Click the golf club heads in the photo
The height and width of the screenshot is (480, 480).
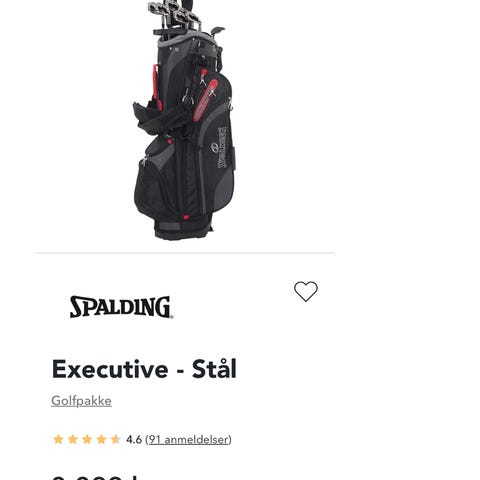point(175,12)
